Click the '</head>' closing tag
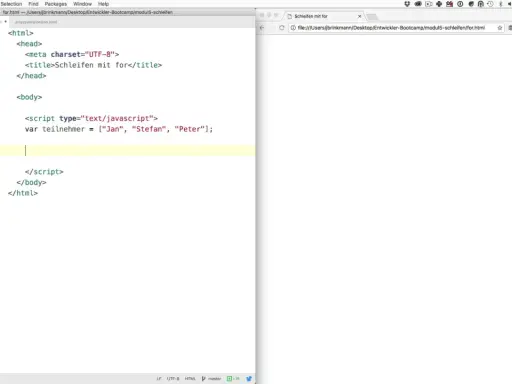 (x=31, y=76)
